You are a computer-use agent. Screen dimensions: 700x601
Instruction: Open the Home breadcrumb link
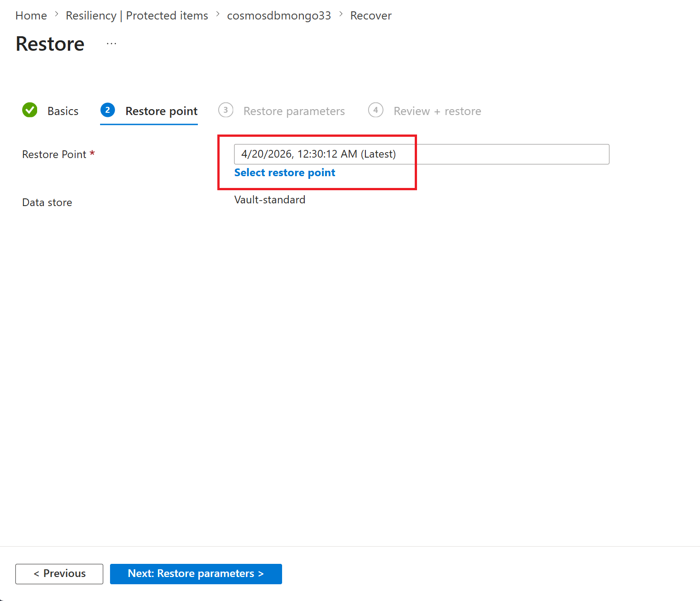(31, 15)
